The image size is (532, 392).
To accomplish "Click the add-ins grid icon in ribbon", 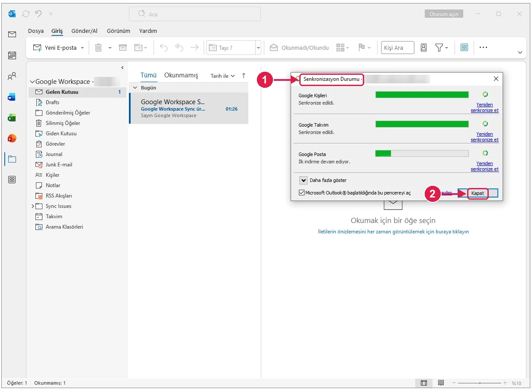I will click(465, 48).
